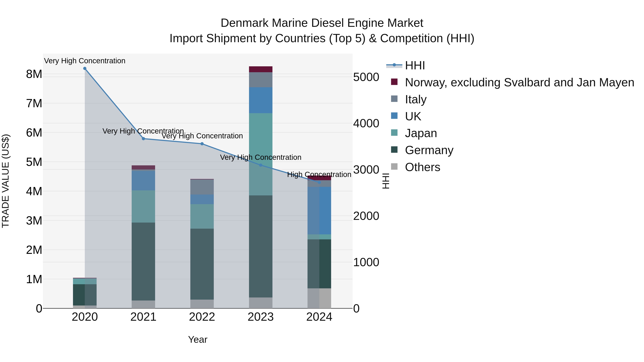Click the Japan teal legend swatch

[394, 133]
